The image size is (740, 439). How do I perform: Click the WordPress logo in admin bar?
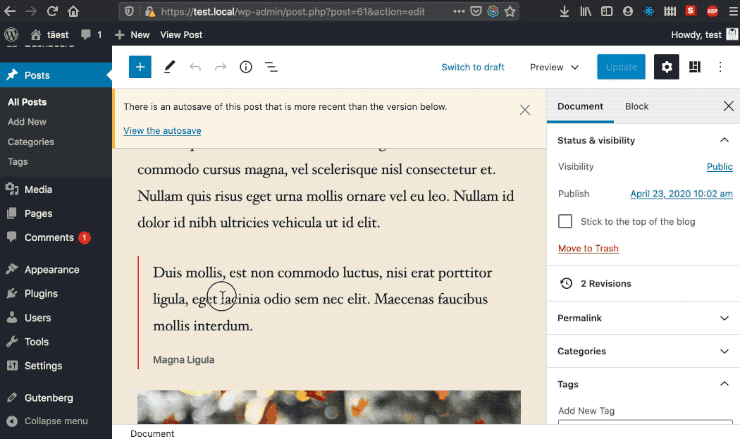[x=11, y=34]
